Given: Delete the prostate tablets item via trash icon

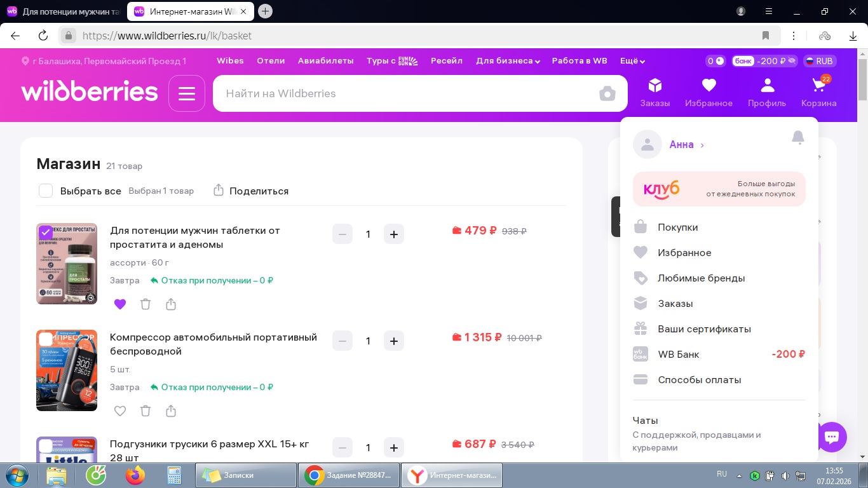Looking at the screenshot, I should point(146,304).
